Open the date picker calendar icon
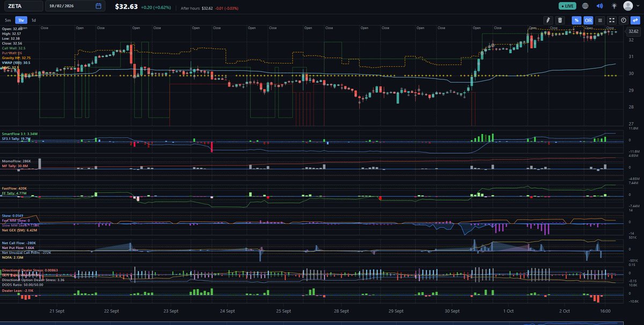The image size is (644, 325). pyautogui.click(x=98, y=6)
